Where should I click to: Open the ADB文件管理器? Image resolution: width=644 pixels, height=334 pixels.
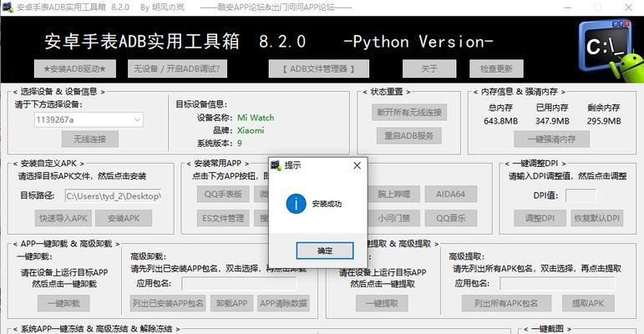tap(319, 68)
